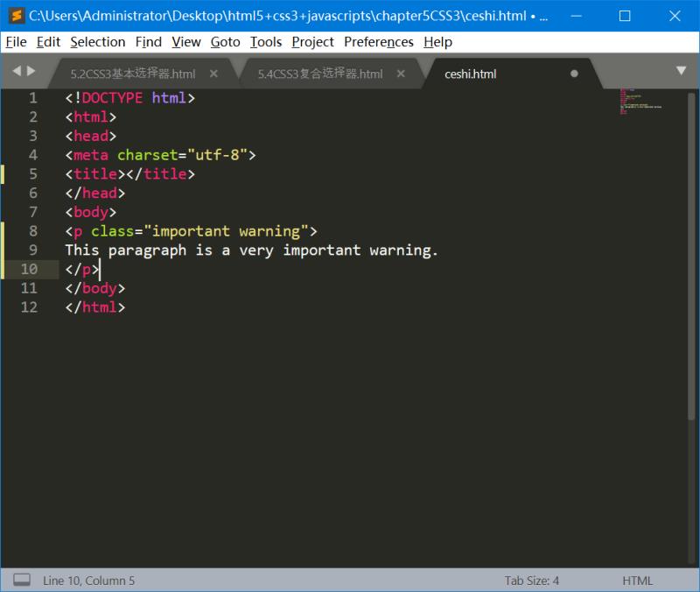The image size is (700, 592).
Task: Click the text 'This paragraph is a very important warning.'
Action: coord(251,250)
